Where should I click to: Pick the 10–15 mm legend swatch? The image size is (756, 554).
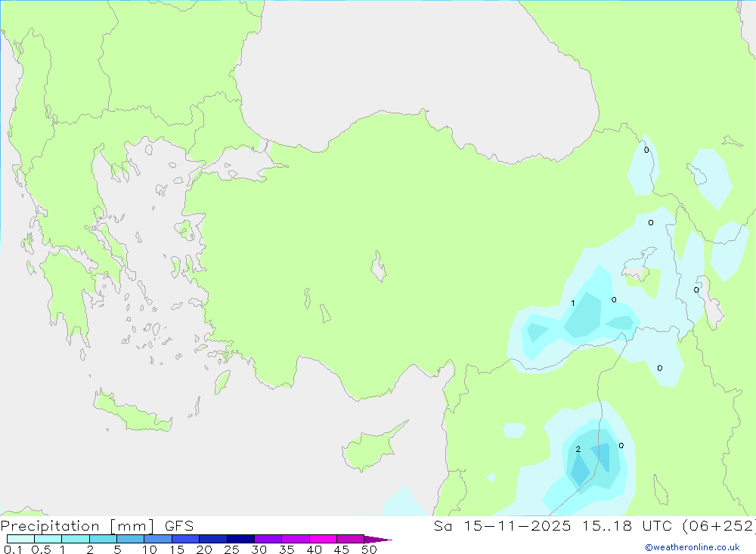point(158,539)
